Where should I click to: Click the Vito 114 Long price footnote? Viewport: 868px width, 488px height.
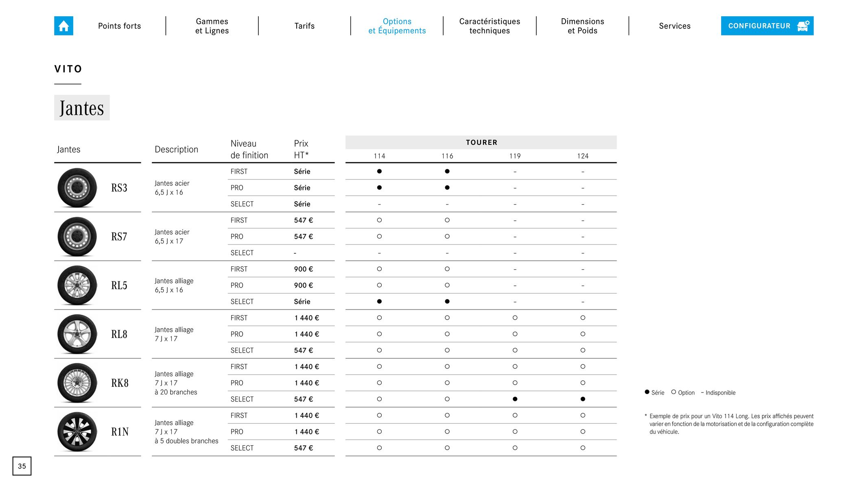[729, 424]
